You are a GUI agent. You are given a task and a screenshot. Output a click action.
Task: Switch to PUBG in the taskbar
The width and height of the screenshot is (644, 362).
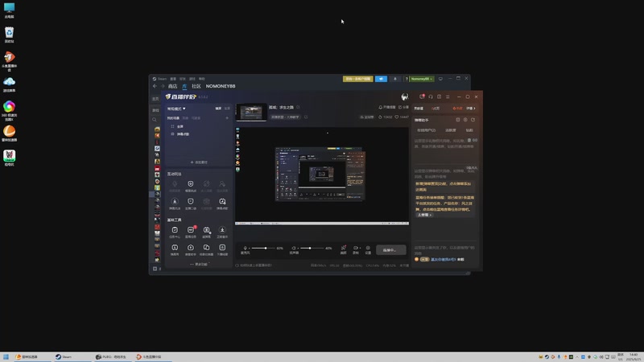click(x=112, y=357)
